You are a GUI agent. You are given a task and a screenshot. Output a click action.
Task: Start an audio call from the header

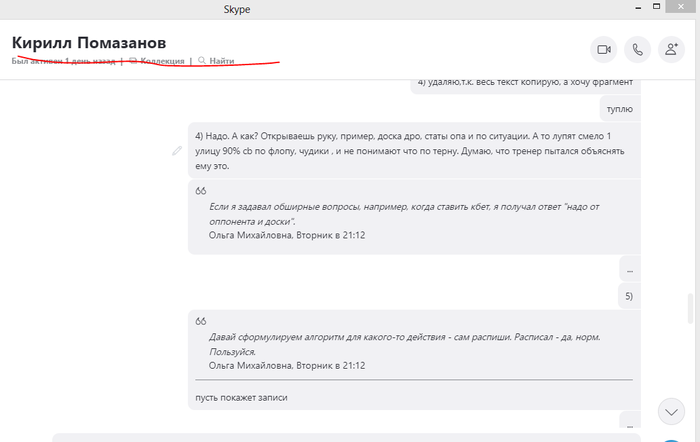pos(637,49)
